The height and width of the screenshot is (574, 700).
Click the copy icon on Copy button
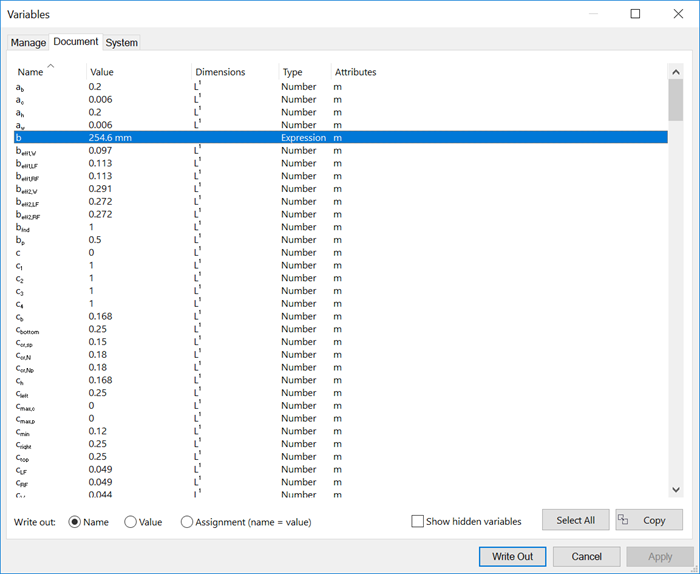point(623,520)
